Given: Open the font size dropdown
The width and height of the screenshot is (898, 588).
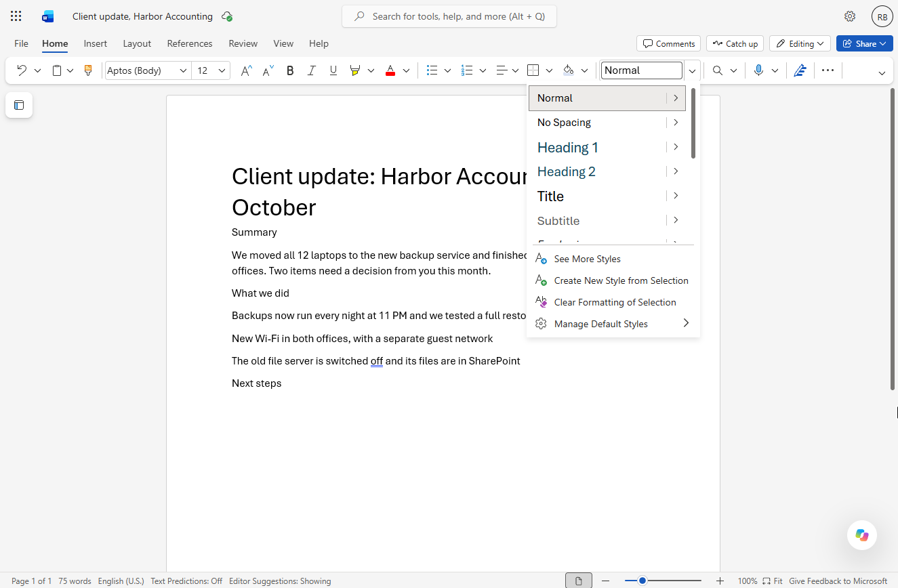Looking at the screenshot, I should pyautogui.click(x=222, y=70).
